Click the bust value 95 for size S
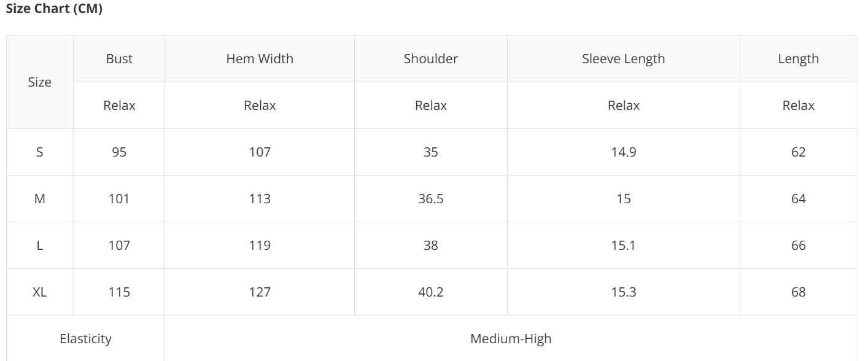The height and width of the screenshot is (361, 868). [x=119, y=152]
